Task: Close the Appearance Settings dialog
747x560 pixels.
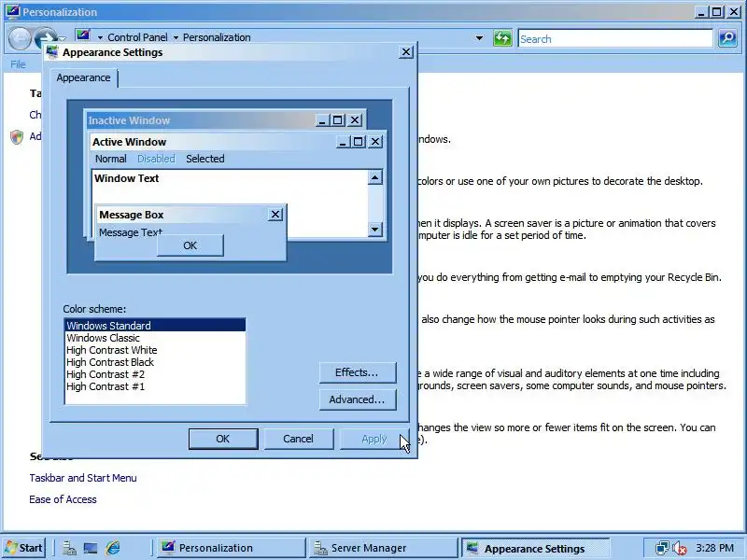Action: 405,52
